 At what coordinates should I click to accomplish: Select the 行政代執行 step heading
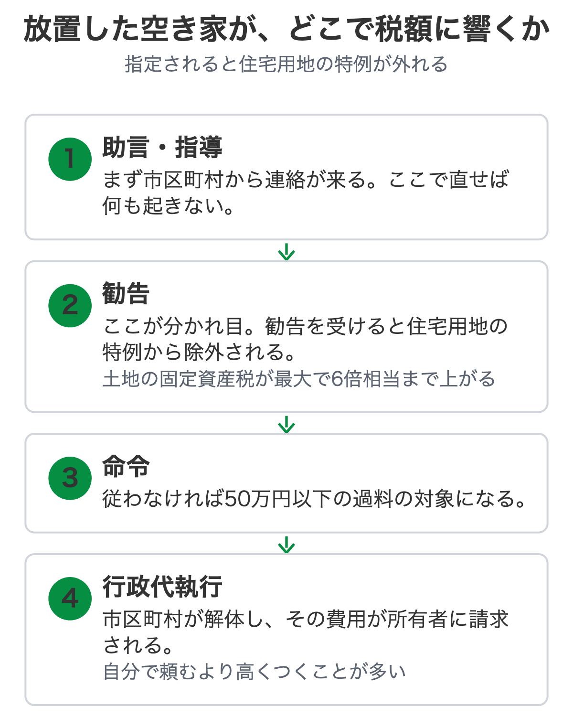point(162,587)
